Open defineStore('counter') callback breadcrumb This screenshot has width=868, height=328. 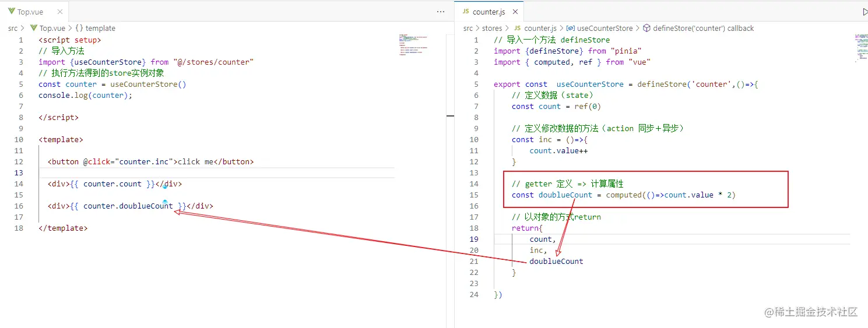698,28
